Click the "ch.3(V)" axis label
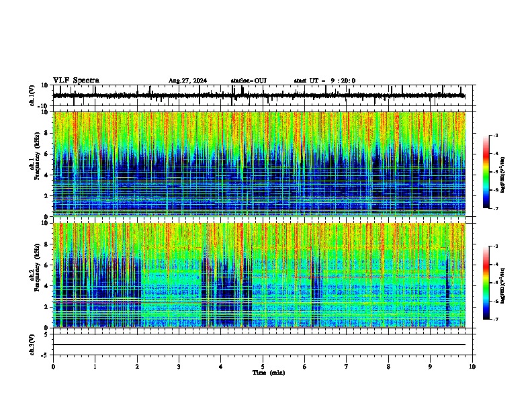This screenshot has width=532, height=411. click(32, 345)
